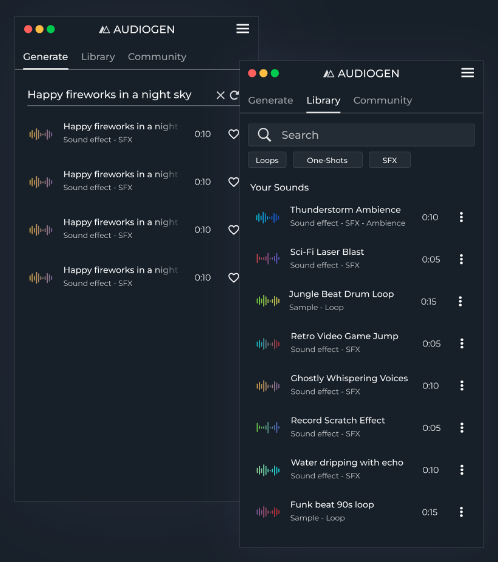
Task: Click 0:10 duration of first fireworks result
Action: (203, 134)
